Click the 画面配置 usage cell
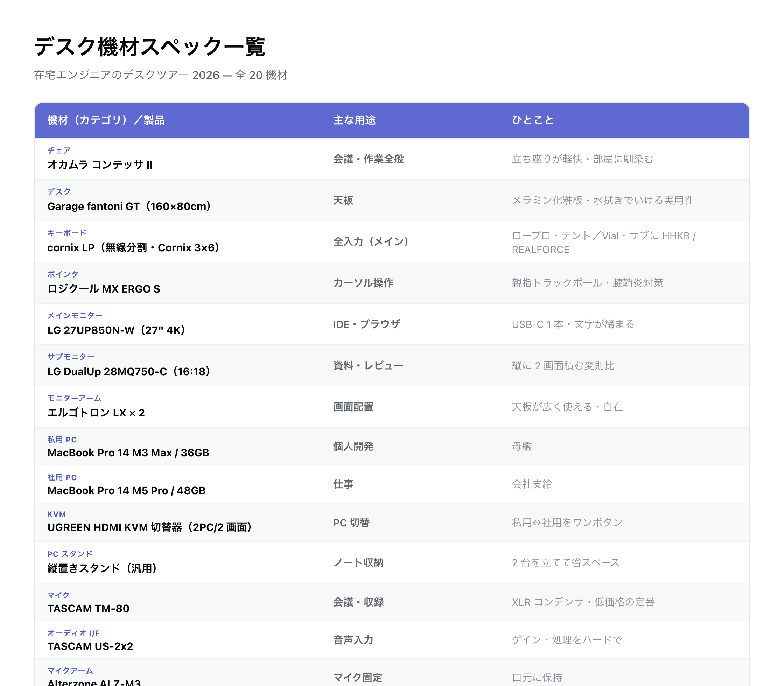Screen dimensions: 784x686 point(353,407)
